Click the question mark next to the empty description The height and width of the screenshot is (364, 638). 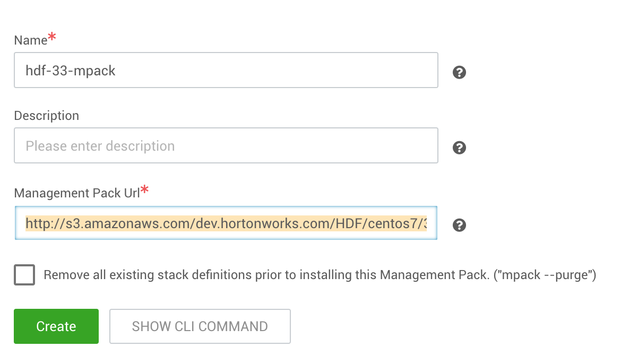[459, 148]
